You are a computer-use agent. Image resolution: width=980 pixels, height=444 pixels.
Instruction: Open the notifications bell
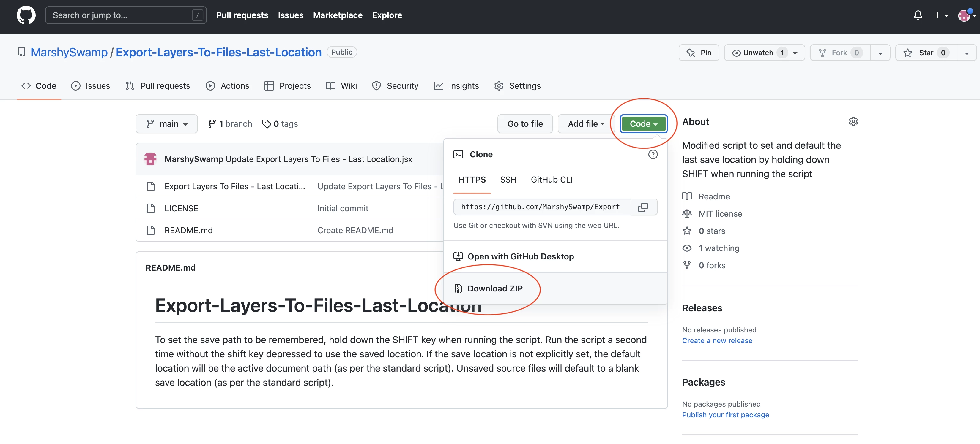click(918, 15)
